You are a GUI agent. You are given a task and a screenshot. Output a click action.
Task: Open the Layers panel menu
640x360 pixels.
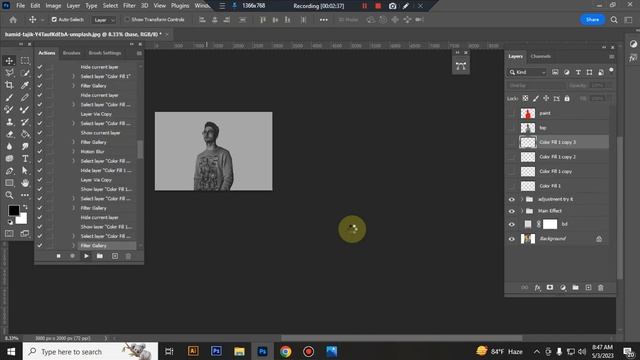tap(611, 57)
